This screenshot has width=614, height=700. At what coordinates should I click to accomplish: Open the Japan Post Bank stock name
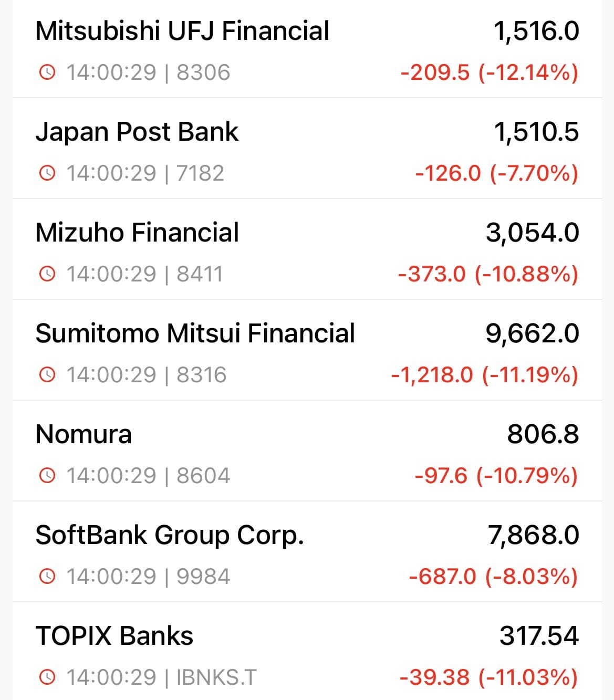click(137, 131)
